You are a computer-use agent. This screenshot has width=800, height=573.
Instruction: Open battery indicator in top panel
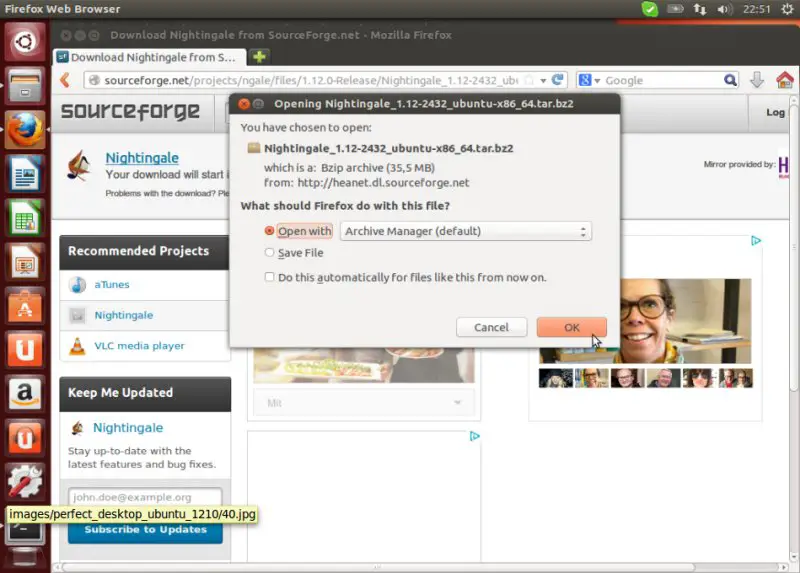click(675, 9)
